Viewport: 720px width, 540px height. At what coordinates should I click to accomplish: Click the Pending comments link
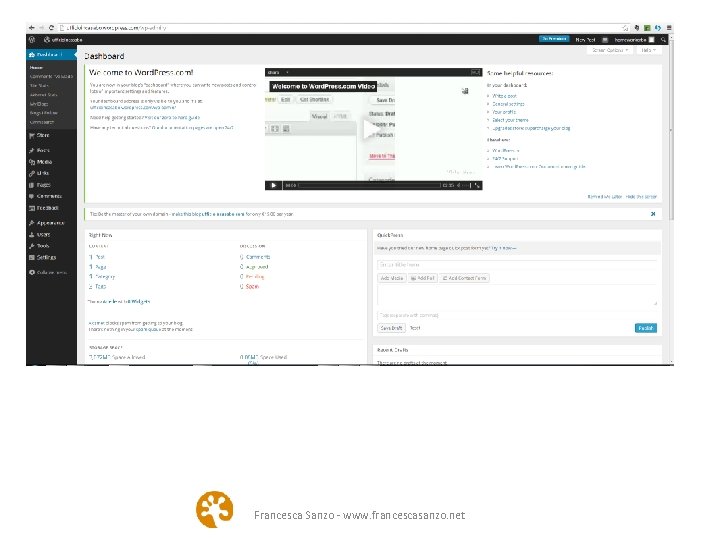tap(255, 276)
